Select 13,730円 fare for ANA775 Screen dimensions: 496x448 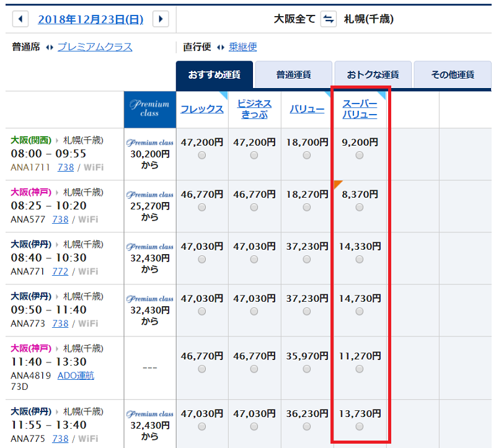(x=360, y=427)
